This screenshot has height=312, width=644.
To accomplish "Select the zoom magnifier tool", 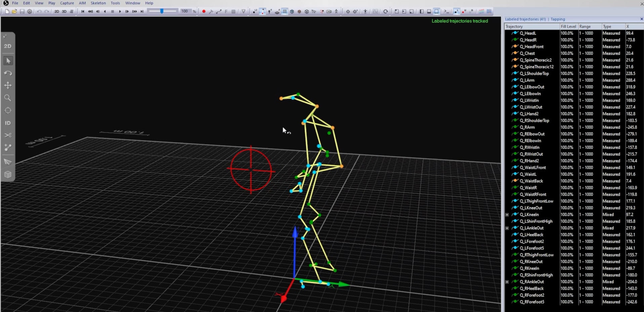I will pos(8,98).
